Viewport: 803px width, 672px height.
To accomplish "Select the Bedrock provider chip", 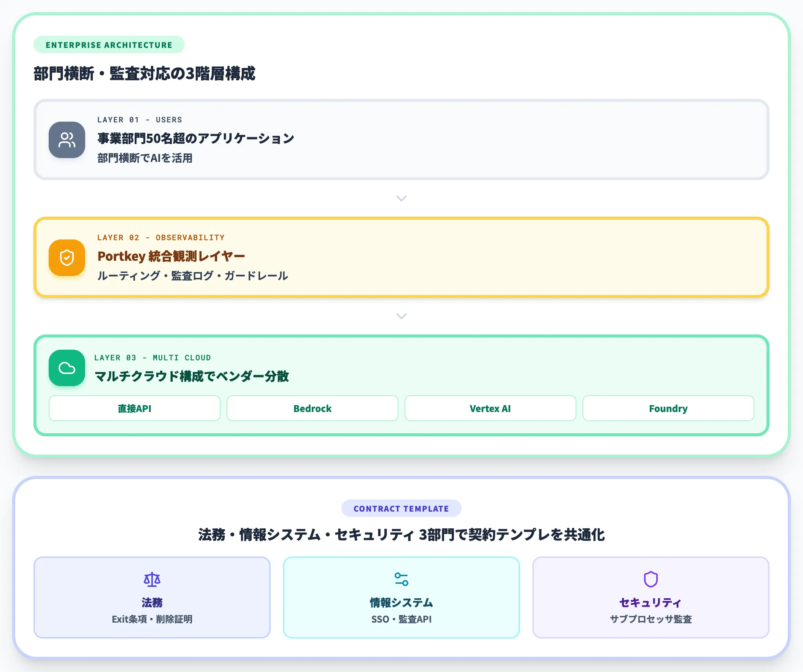I will (x=313, y=408).
